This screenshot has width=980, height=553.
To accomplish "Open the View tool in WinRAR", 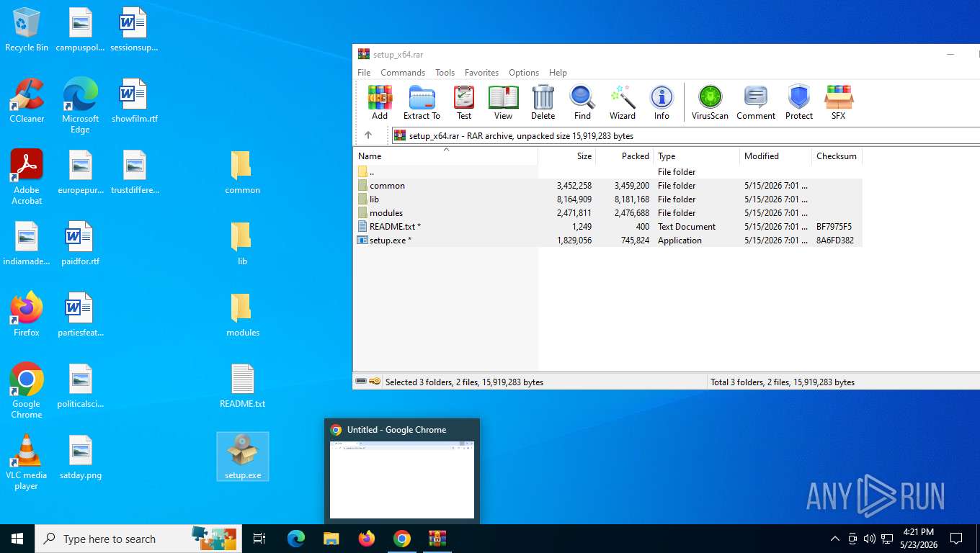I will point(503,102).
